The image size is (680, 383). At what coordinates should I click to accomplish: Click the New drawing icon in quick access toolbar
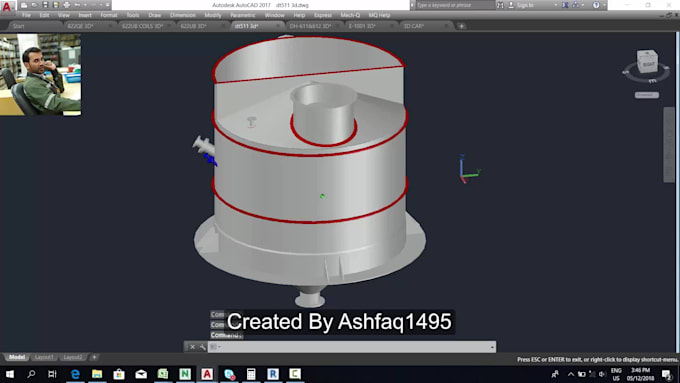pyautogui.click(x=24, y=5)
